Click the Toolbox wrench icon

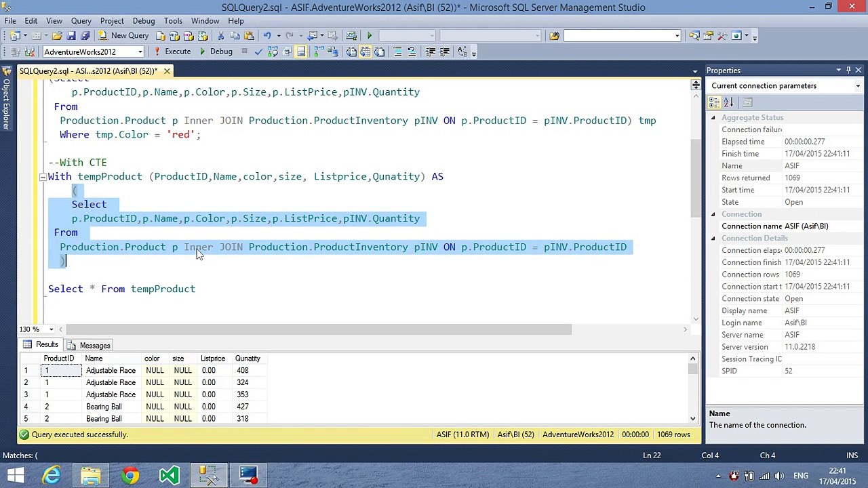point(722,36)
